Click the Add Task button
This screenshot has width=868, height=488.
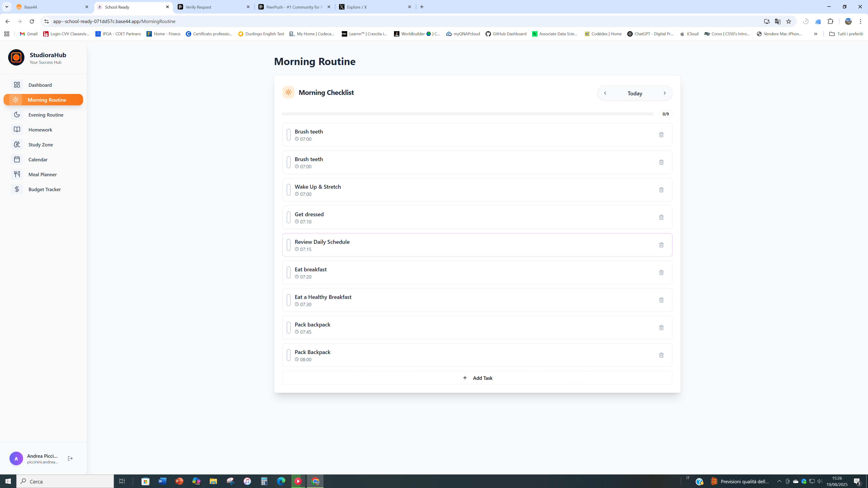point(477,378)
